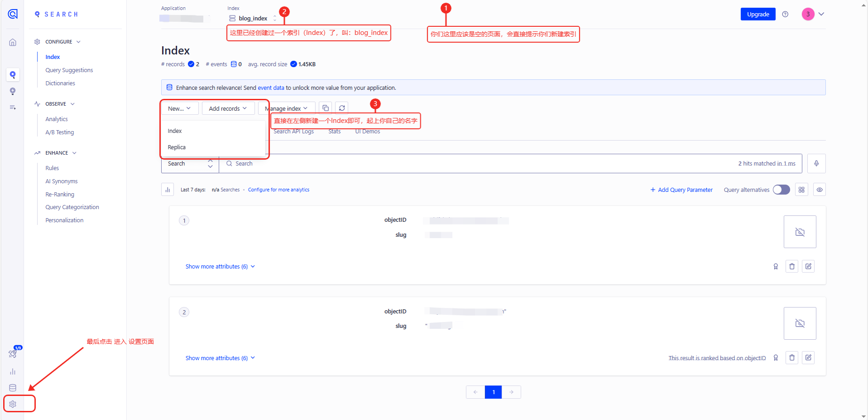Delete the first record with trash icon
This screenshot has width=868, height=420.
click(x=791, y=266)
